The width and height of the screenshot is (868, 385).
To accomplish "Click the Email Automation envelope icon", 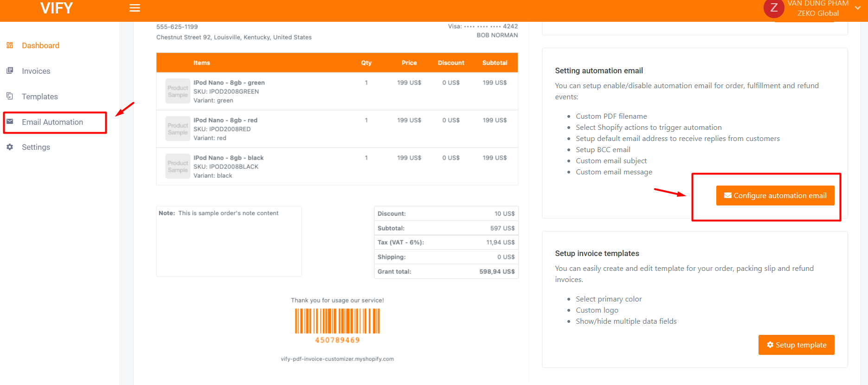I will pyautogui.click(x=10, y=122).
